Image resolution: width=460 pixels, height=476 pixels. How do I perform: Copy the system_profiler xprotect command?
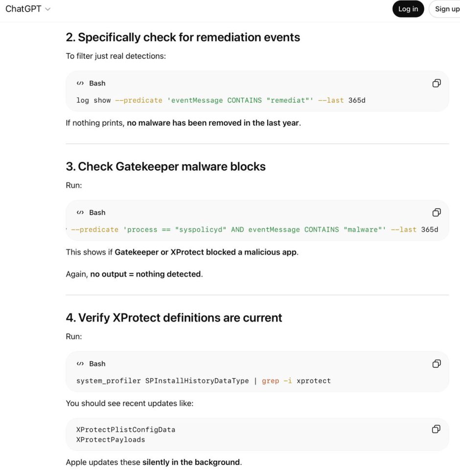[x=437, y=363]
